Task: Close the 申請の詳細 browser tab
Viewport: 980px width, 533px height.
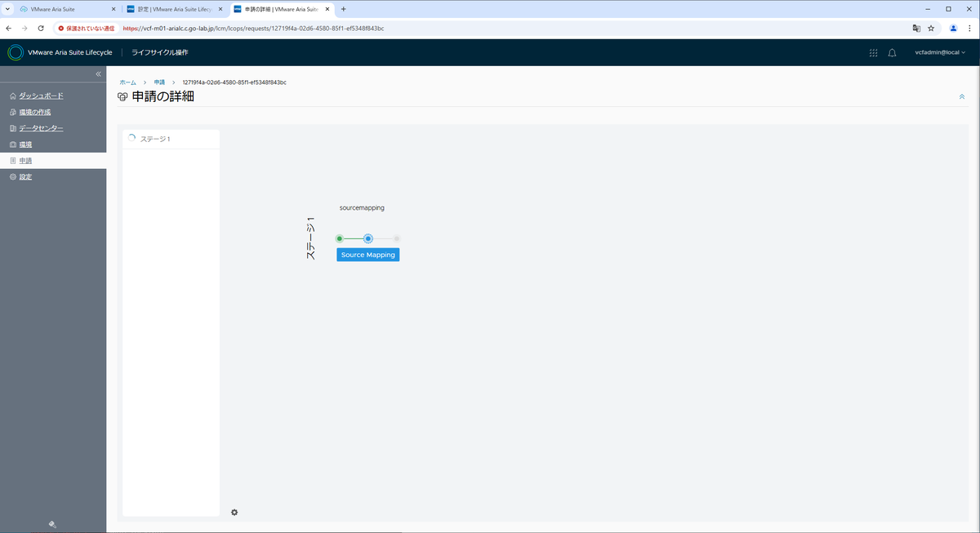Action: click(x=327, y=9)
